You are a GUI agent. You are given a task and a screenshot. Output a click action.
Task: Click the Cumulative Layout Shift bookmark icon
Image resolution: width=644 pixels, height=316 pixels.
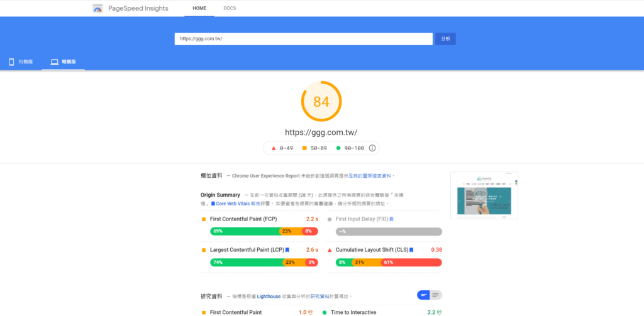(x=411, y=249)
